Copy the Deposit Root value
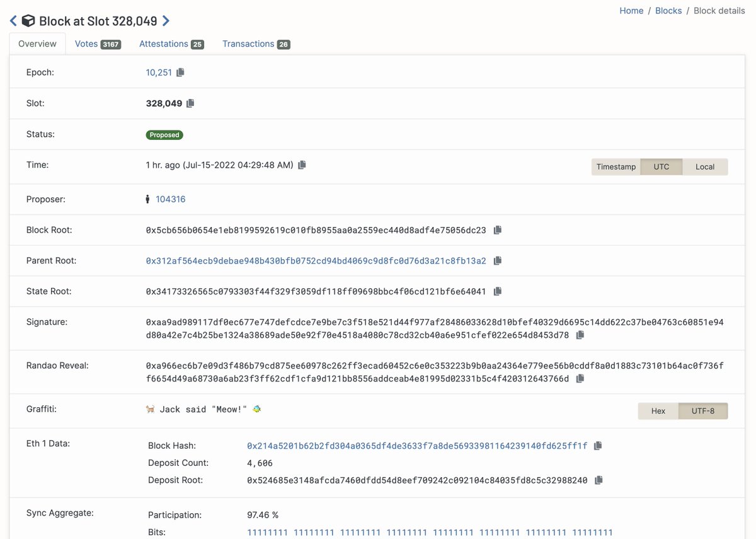 click(598, 480)
